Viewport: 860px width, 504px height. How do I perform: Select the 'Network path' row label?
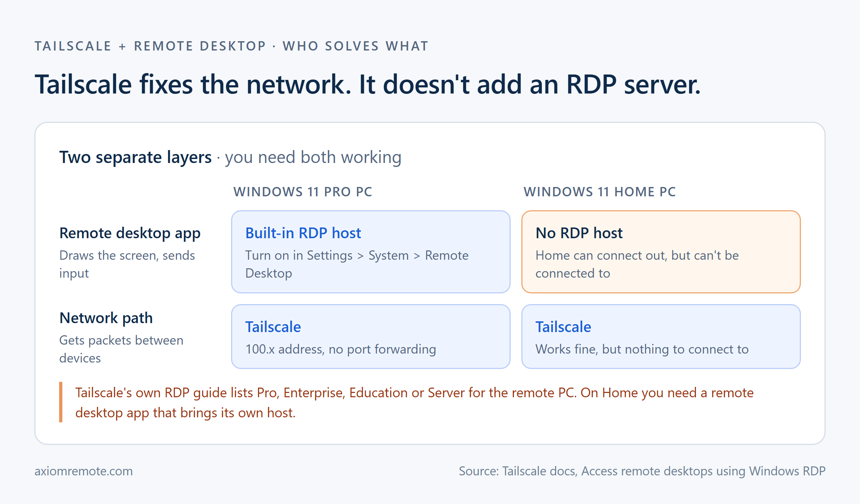tap(106, 318)
